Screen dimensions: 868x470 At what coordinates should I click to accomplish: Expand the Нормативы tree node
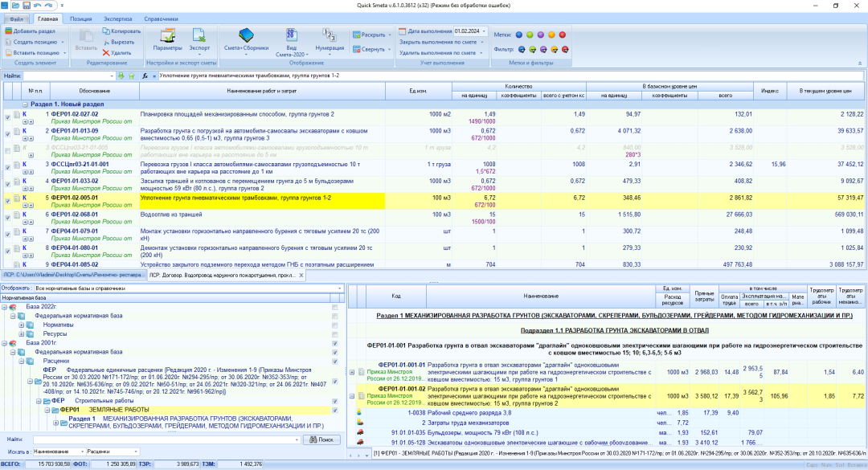[x=22, y=325]
